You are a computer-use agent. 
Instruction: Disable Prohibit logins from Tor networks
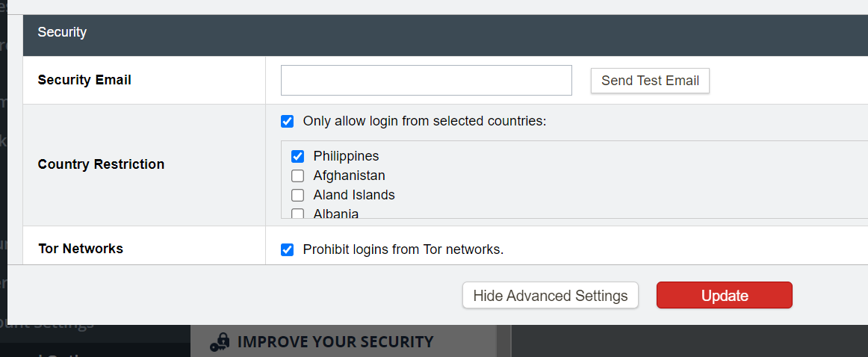pyautogui.click(x=287, y=249)
